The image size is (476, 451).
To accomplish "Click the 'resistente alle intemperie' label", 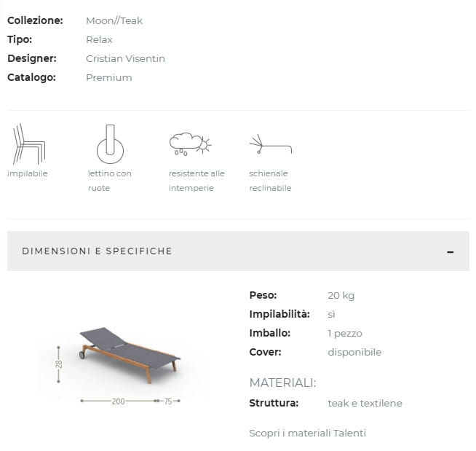I will click(197, 181).
